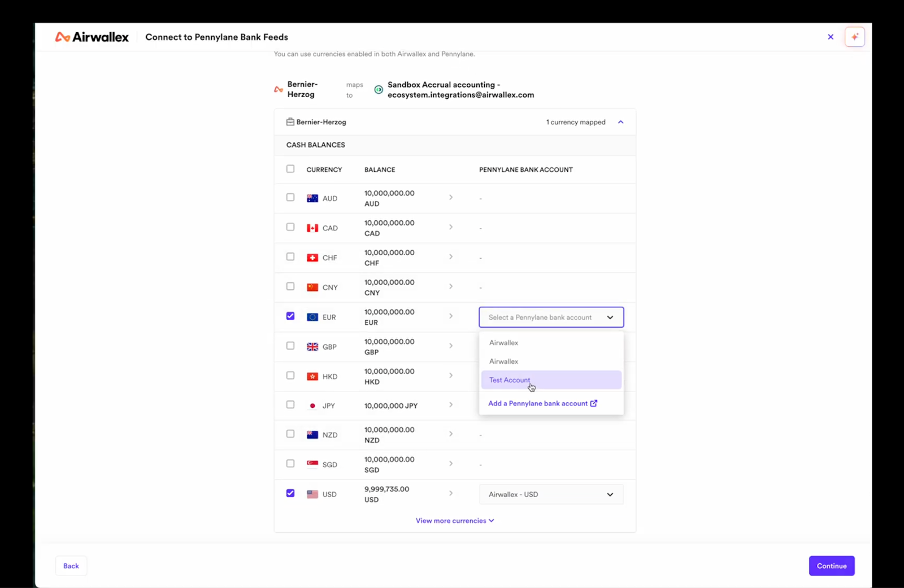The width and height of the screenshot is (904, 588).
Task: Click the Bernier-Herzog briefcase icon
Action: click(x=290, y=122)
